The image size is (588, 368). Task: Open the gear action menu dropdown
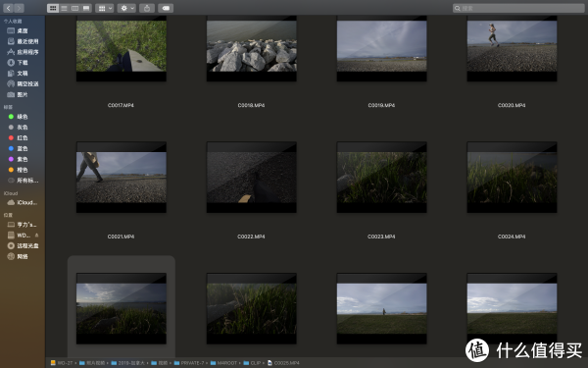point(126,8)
